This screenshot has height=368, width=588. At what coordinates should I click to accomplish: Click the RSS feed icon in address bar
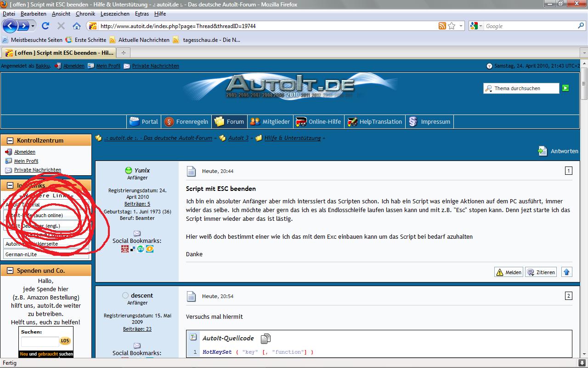pos(442,26)
